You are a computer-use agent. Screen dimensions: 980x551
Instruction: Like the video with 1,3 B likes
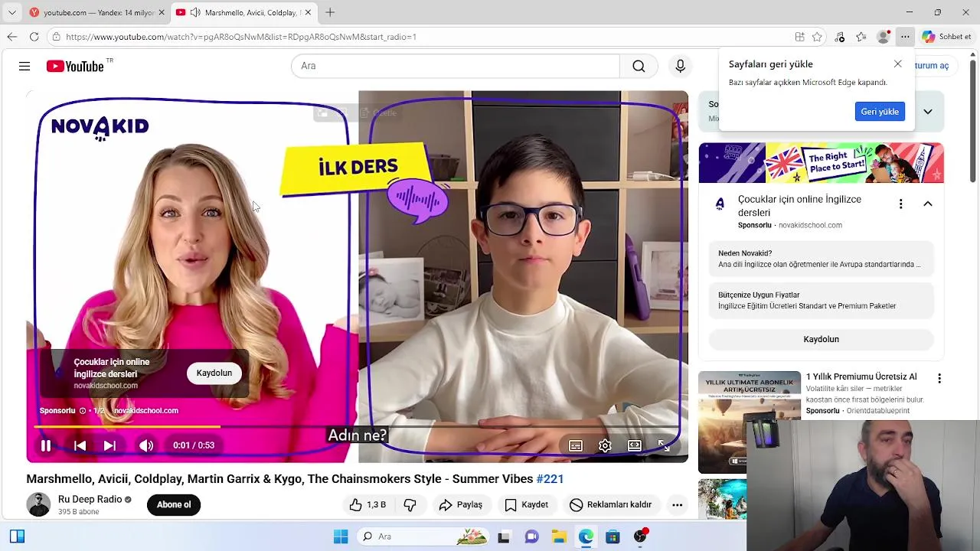367,505
